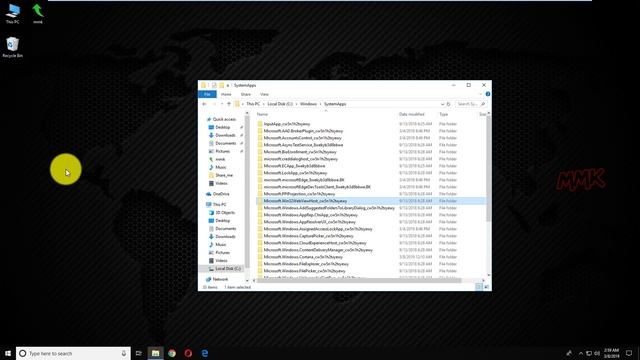This screenshot has width=640, height=360.
Task: Open File Explorer from the taskbar
Action: point(156,353)
